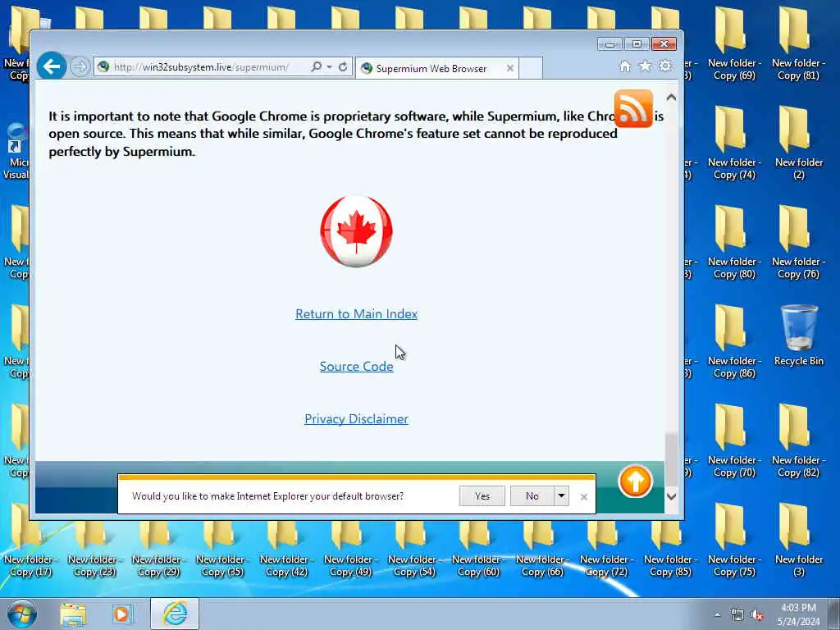Click No on the default browser prompt
840x630 pixels.
tap(532, 496)
